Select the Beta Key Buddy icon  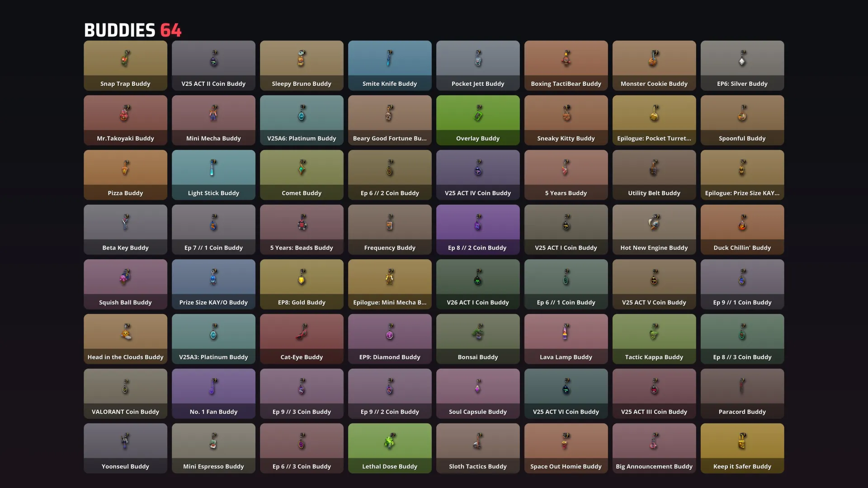[125, 222]
